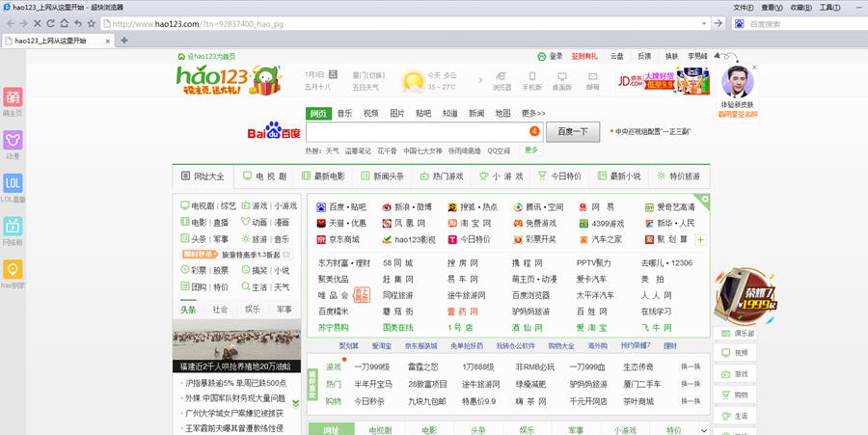Image resolution: width=868 pixels, height=435 pixels.
Task: Click 厦门[切换] to switch city
Action: 368,74
